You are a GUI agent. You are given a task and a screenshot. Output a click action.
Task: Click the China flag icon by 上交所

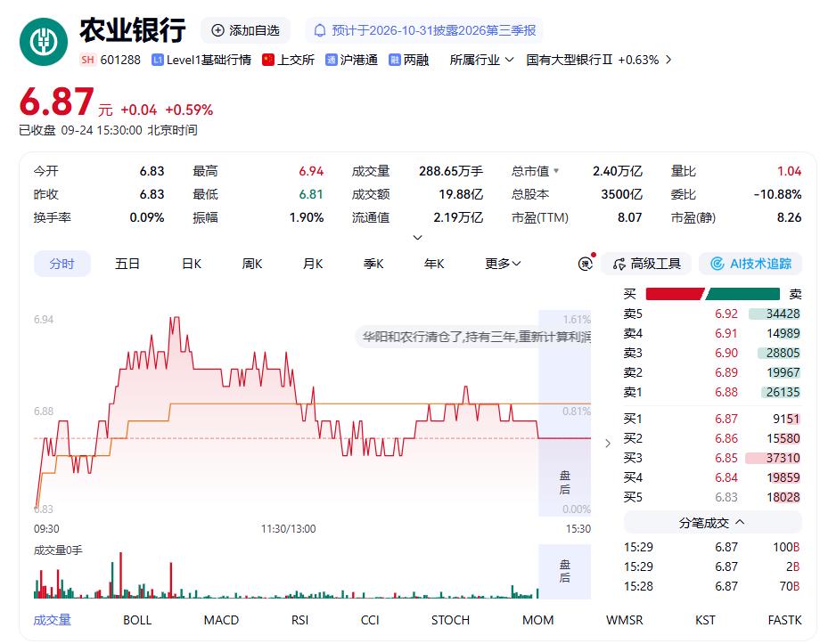268,60
